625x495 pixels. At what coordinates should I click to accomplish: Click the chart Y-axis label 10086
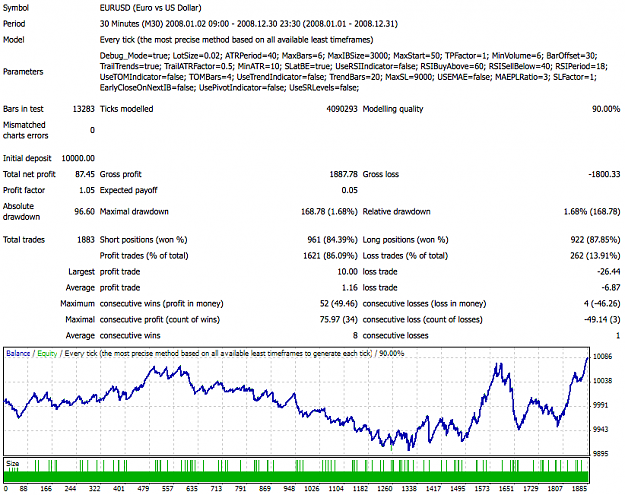pos(602,357)
